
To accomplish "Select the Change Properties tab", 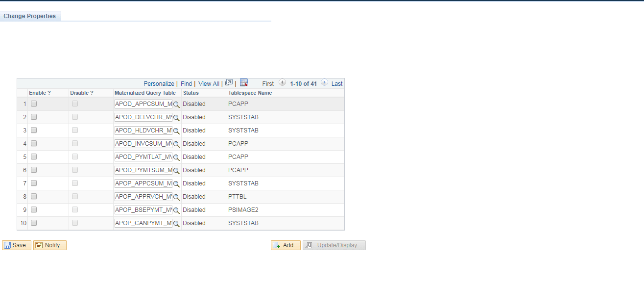I will [x=30, y=16].
